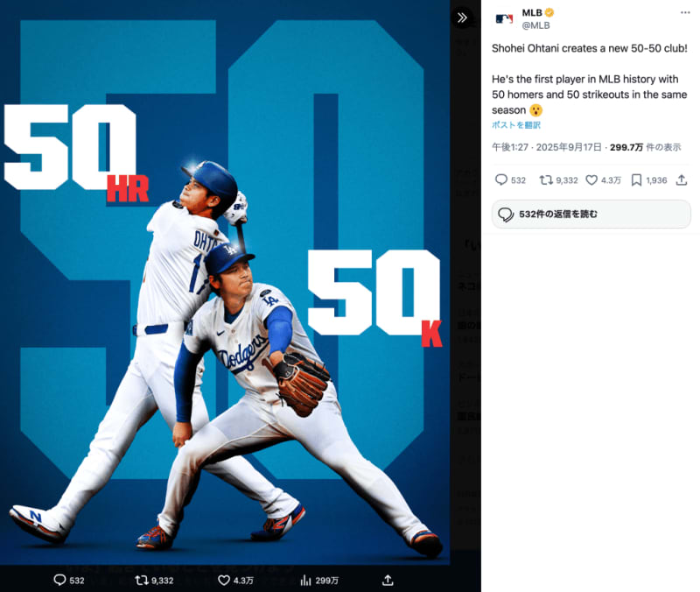Toggle retweet icon below the photo
Image resolution: width=700 pixels, height=592 pixels.
pyautogui.click(x=141, y=580)
